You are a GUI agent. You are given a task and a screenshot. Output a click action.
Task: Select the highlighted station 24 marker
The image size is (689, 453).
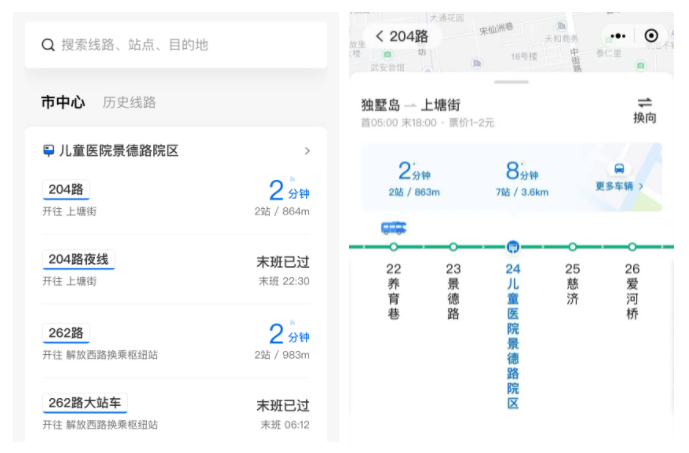point(513,246)
